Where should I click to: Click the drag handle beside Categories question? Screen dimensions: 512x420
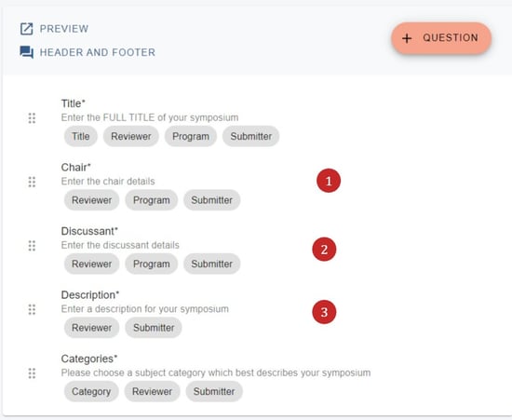click(x=32, y=373)
